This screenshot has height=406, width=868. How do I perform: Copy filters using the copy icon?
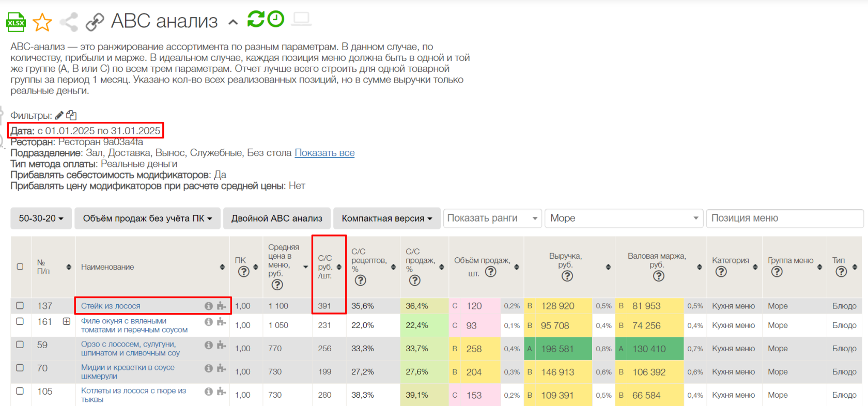[71, 115]
